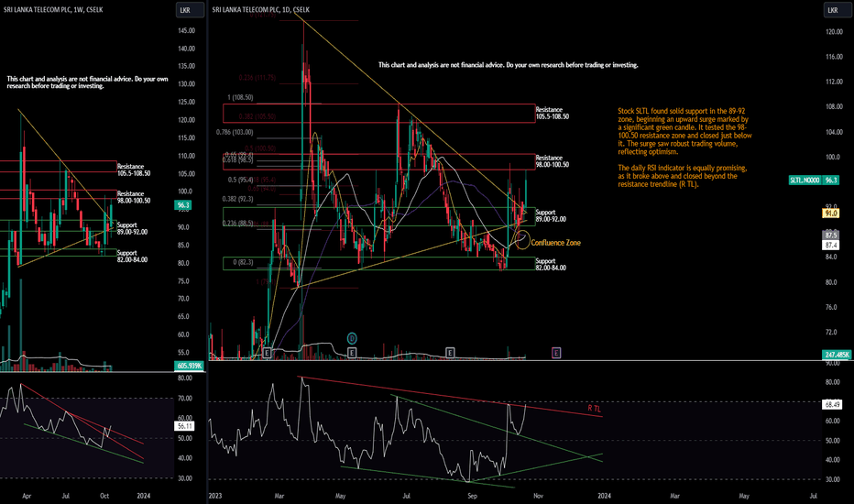Select daily chart Resistance 98.00-100.50 label
This screenshot has width=854, height=504.
click(553, 161)
